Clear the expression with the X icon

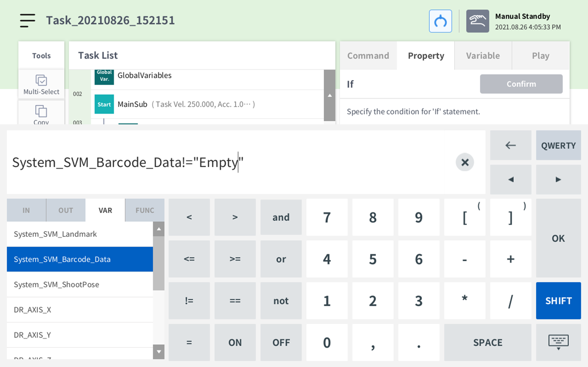(464, 162)
